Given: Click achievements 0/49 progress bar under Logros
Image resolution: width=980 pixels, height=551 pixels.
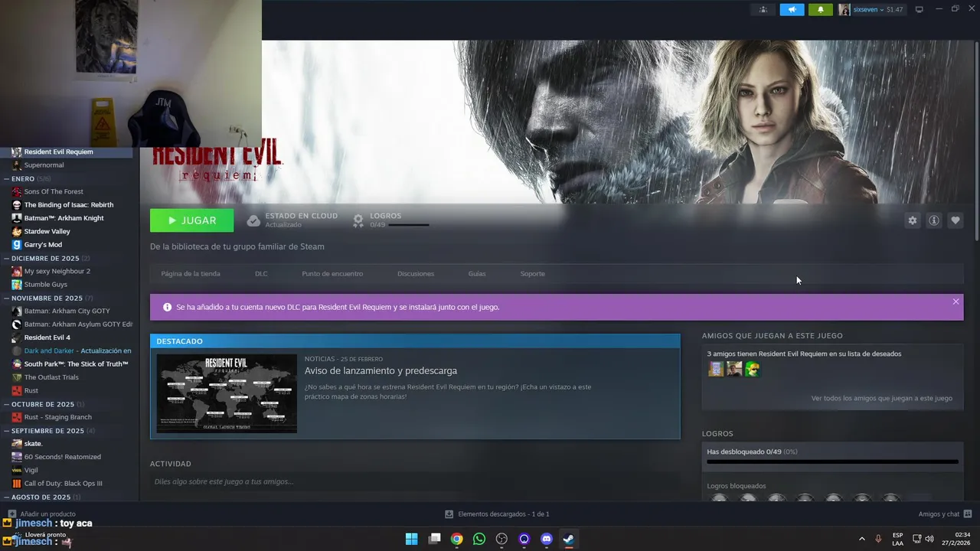Looking at the screenshot, I should [409, 225].
